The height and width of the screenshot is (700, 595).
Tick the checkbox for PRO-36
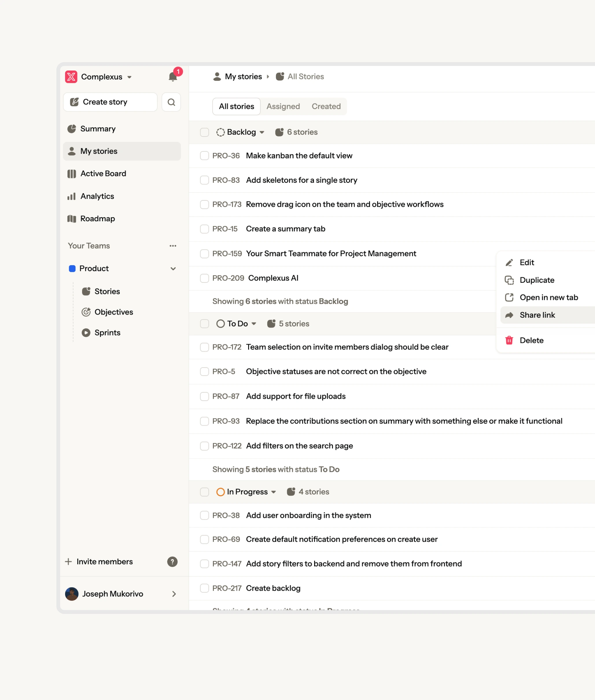(x=205, y=156)
